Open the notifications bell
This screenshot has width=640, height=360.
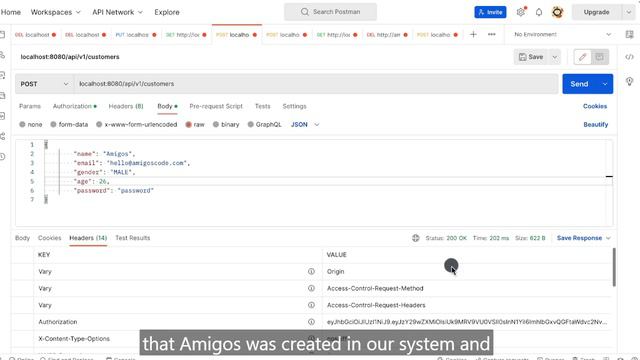[539, 12]
